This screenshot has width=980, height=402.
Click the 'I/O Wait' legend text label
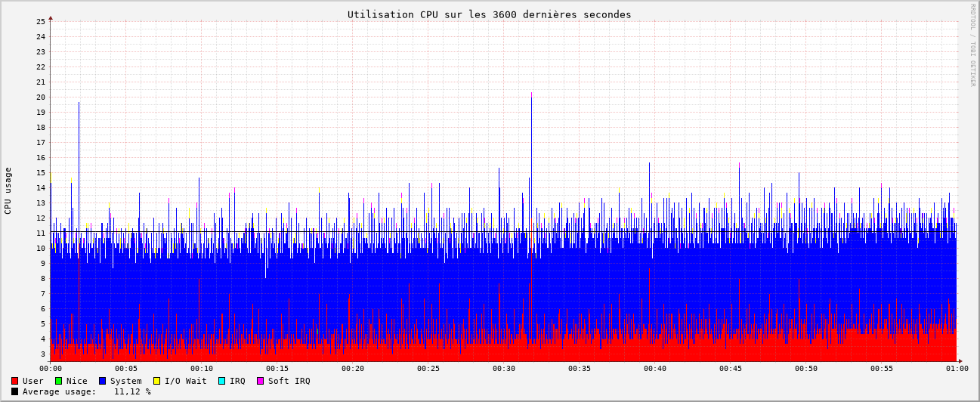tap(185, 381)
